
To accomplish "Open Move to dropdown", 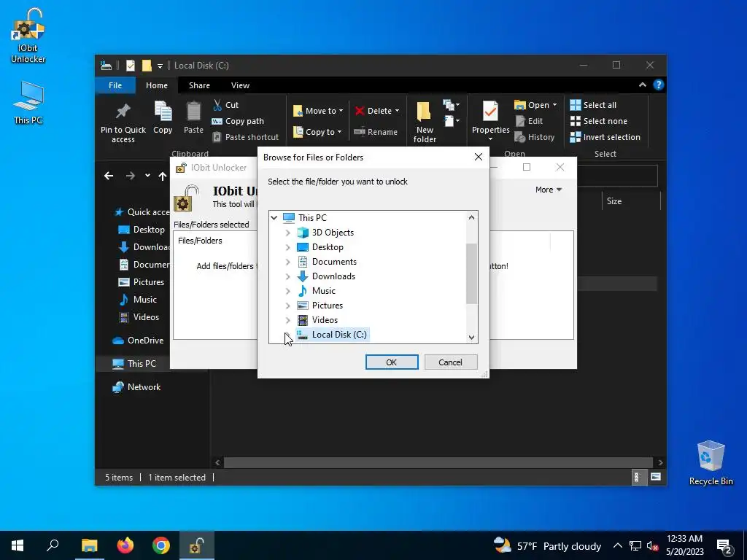I will click(x=318, y=111).
